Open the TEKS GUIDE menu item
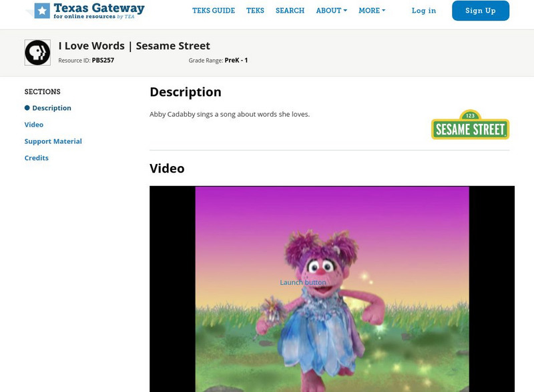534x392 pixels. (x=214, y=11)
